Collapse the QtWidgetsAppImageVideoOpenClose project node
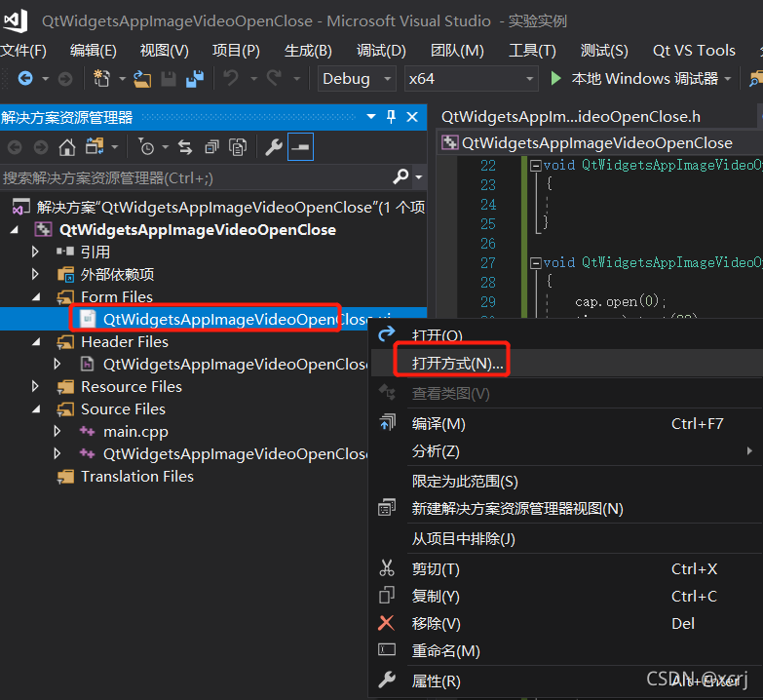The height and width of the screenshot is (700, 763). [14, 230]
